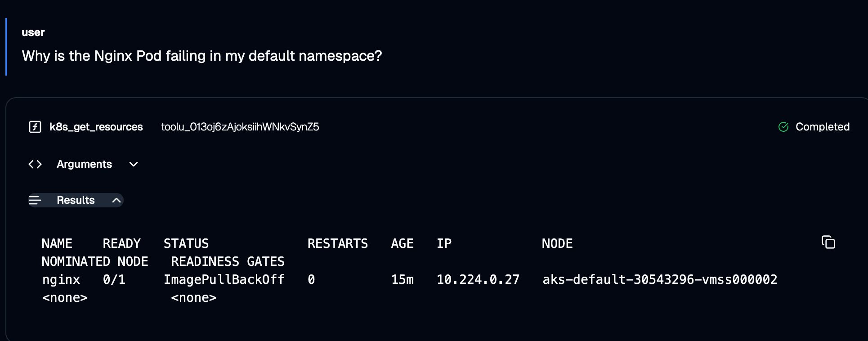Click the code brackets icon beside Arguments

(35, 164)
